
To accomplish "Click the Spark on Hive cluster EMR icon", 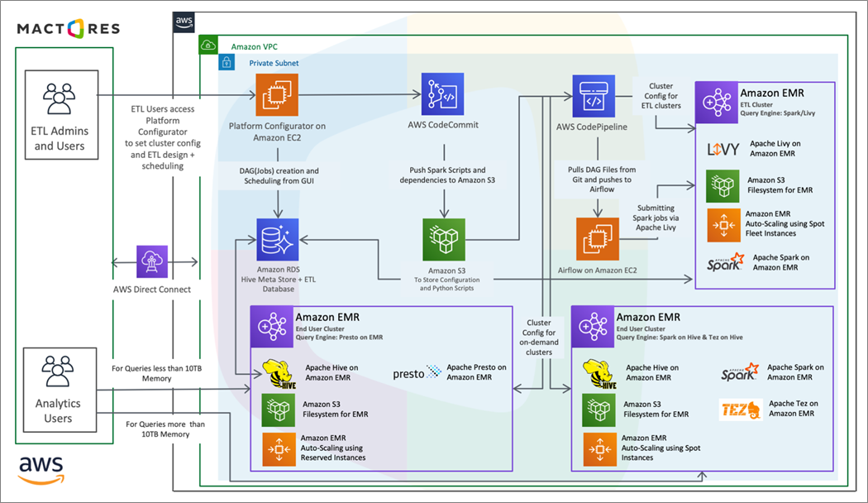I will pyautogui.click(x=593, y=327).
